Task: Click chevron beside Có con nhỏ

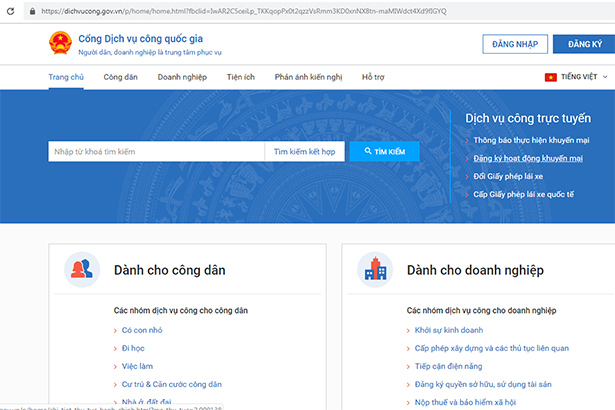Action: point(115,330)
